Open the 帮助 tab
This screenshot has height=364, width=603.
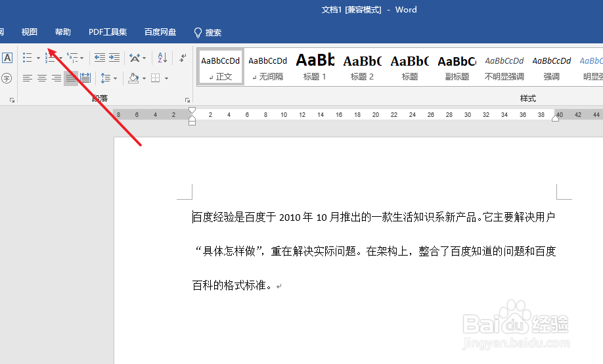click(62, 32)
